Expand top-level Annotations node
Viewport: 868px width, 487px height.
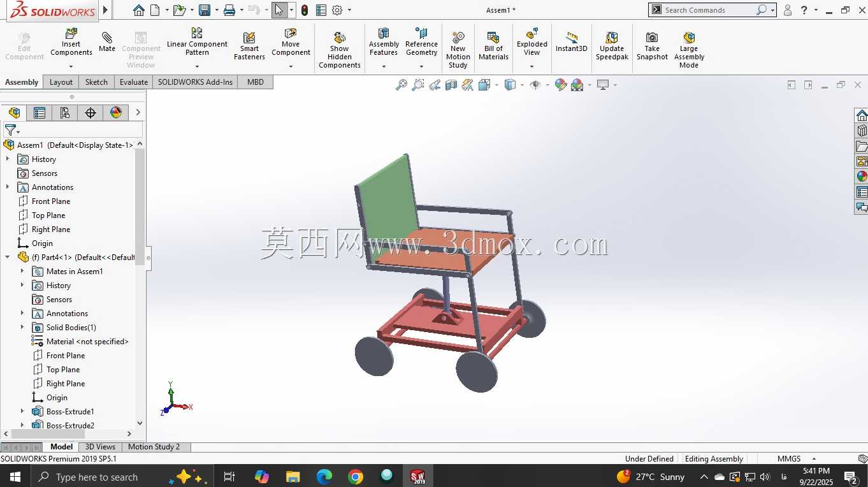coord(8,187)
